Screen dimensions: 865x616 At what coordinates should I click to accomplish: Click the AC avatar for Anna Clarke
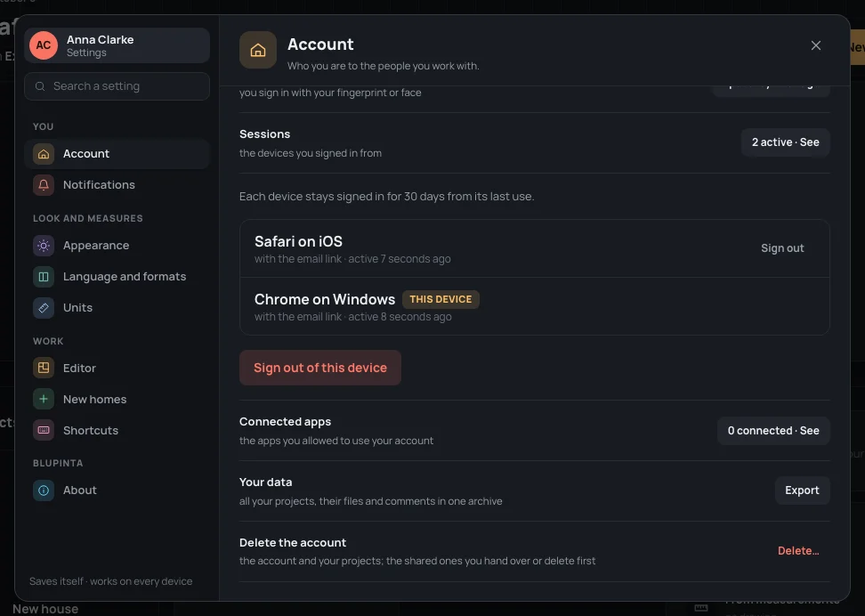[44, 45]
